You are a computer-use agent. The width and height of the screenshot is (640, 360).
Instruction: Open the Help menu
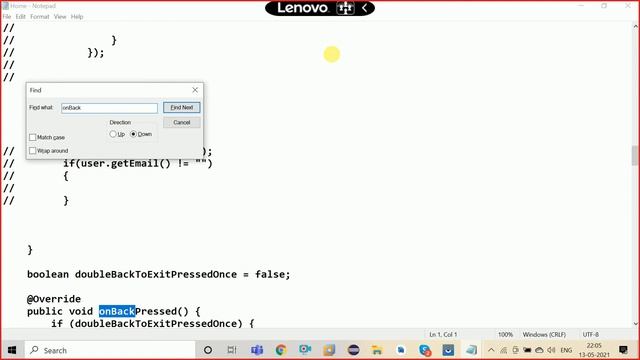[77, 17]
